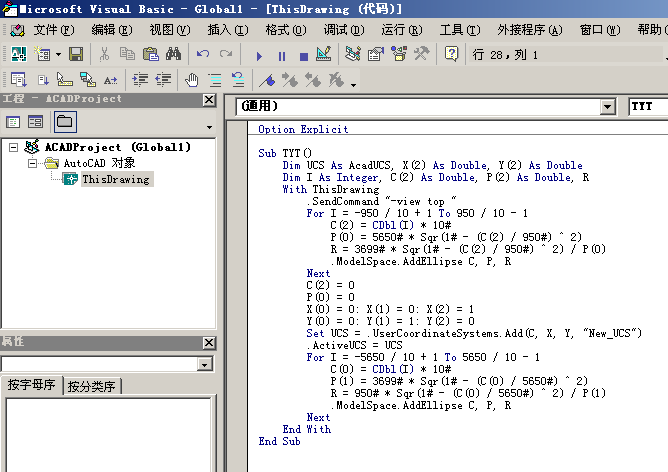
Task: Open the 格式(O) menu
Action: 285,30
